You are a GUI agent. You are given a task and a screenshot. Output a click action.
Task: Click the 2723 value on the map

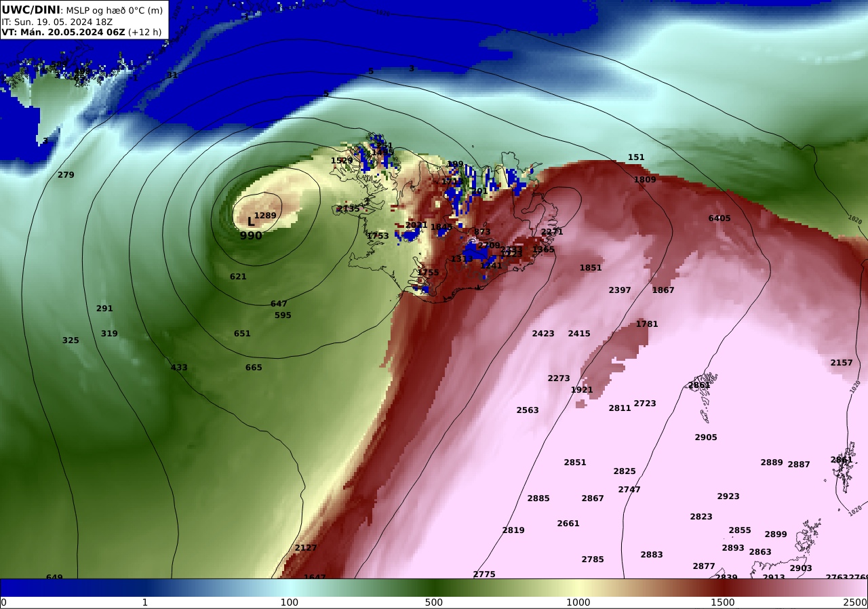pyautogui.click(x=645, y=404)
